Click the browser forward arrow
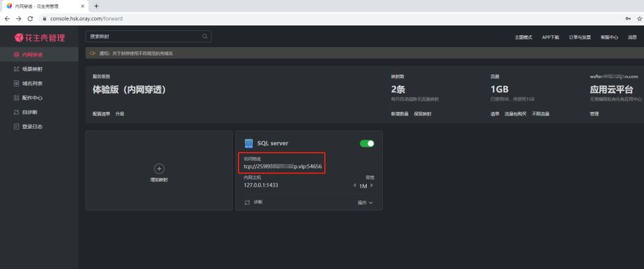This screenshot has width=644, height=269. [x=18, y=18]
